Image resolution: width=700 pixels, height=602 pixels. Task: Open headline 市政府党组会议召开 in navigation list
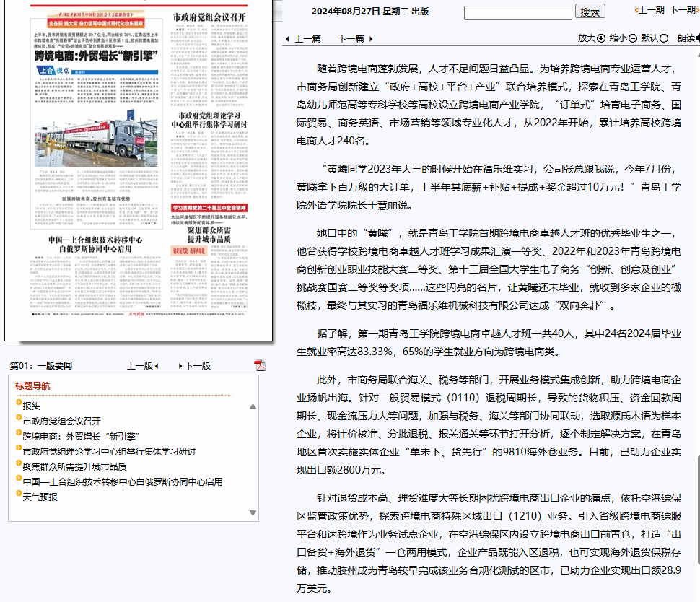click(x=61, y=421)
